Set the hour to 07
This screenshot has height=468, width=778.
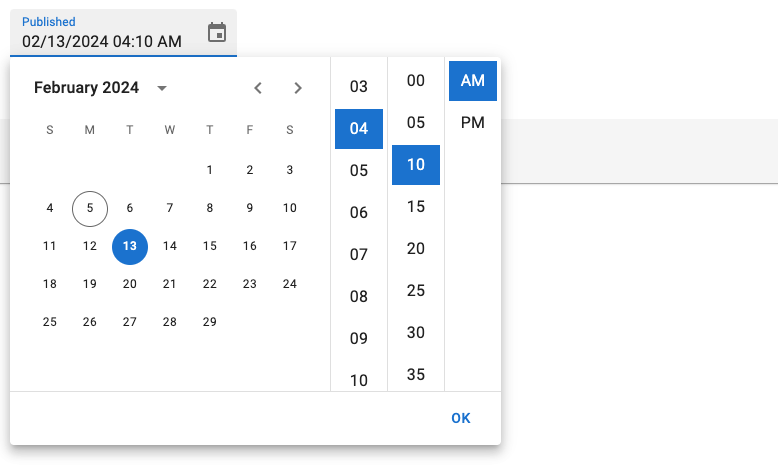tap(359, 255)
